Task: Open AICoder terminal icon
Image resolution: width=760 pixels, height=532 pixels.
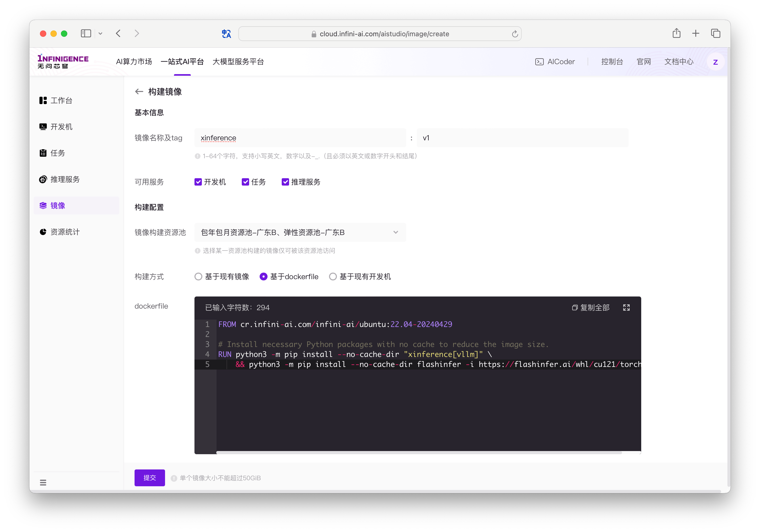Action: [x=540, y=62]
